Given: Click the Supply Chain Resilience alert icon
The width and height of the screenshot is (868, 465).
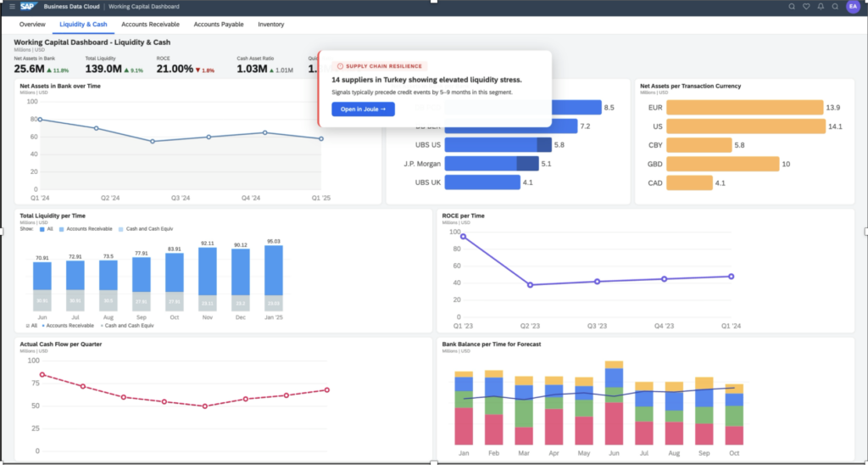Looking at the screenshot, I should 340,66.
